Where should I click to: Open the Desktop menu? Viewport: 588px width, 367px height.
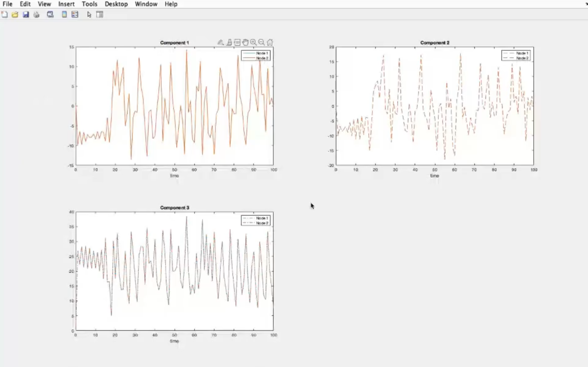click(117, 4)
